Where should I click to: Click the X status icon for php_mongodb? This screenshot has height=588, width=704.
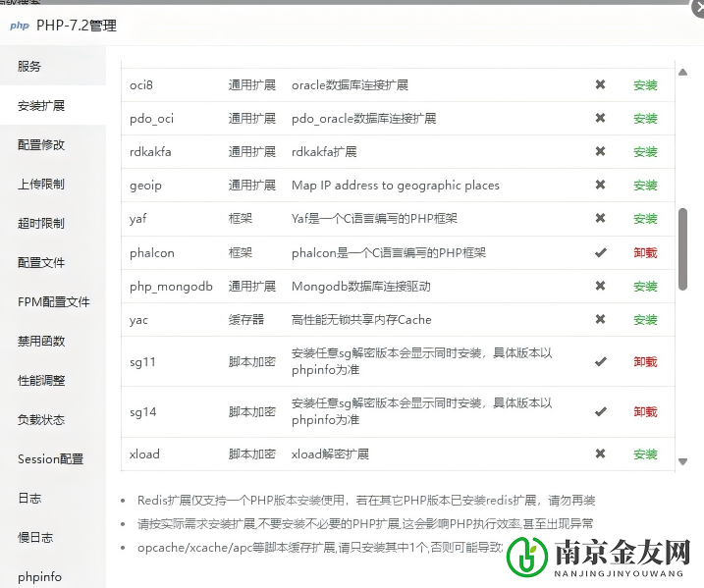point(600,286)
